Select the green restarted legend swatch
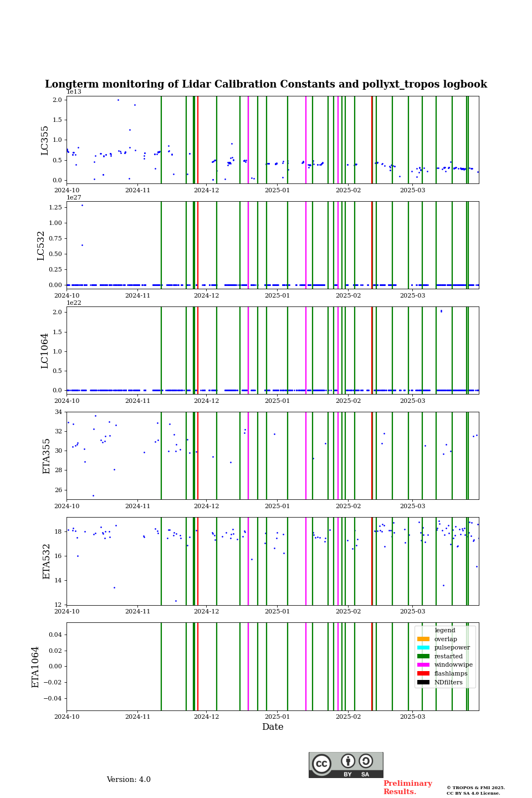This screenshot has height=798, width=532. pyautogui.click(x=423, y=656)
